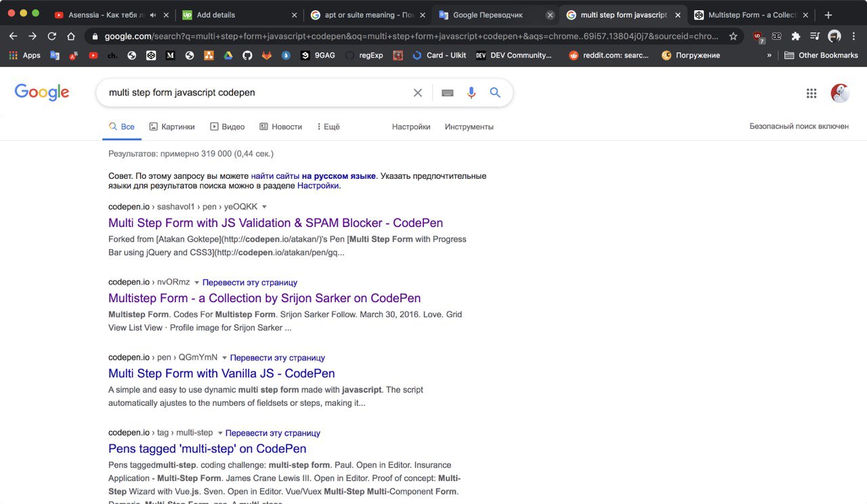This screenshot has height=504, width=867.
Task: Expand options arrow for nvORmz result
Action: (x=196, y=282)
